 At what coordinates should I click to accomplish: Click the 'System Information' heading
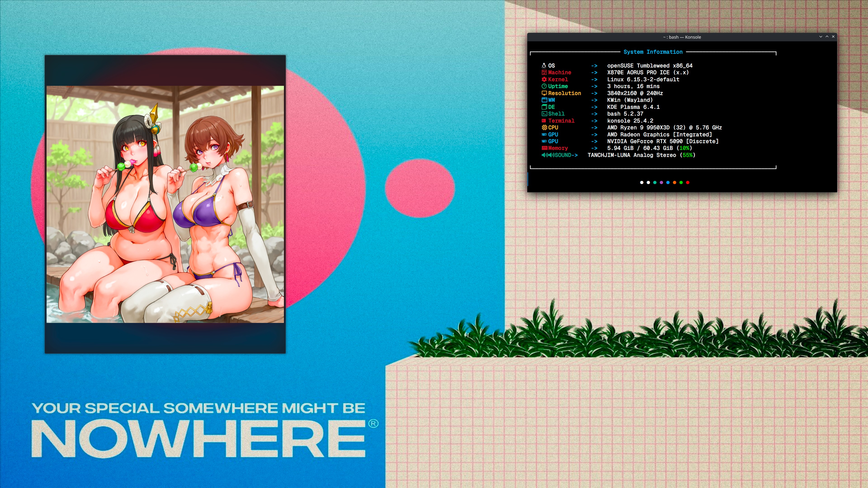(653, 52)
